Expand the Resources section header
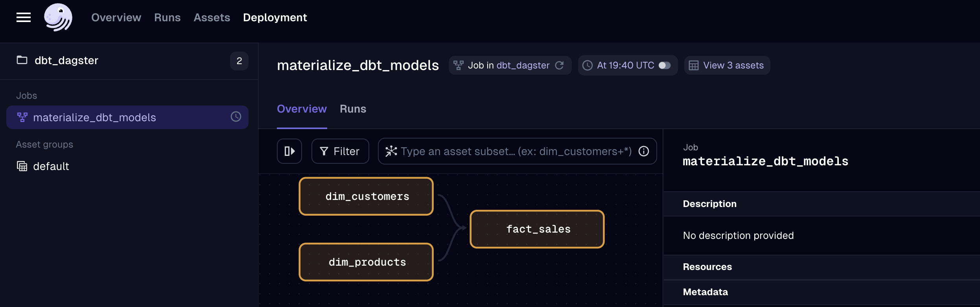 pos(822,267)
